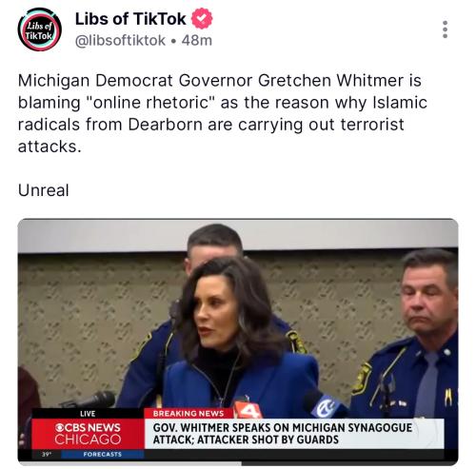This screenshot has width=476, height=469.
Task: Open the Libs of TikTok profile avatar
Action: 39,29
